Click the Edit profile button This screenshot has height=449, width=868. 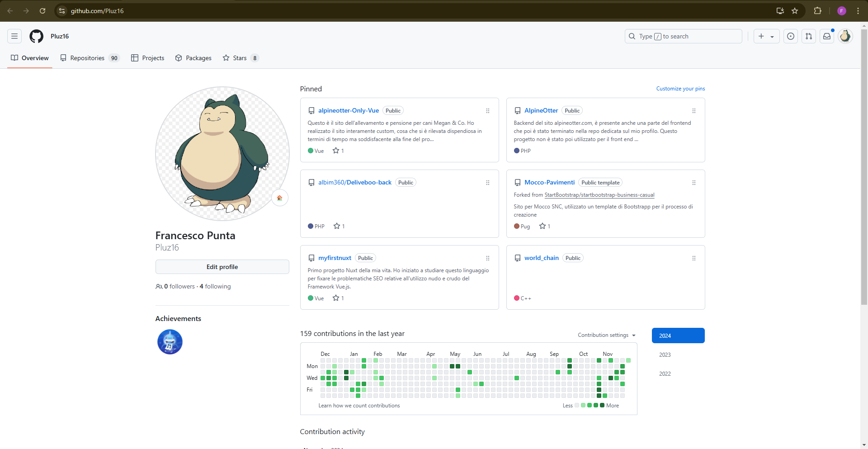pyautogui.click(x=222, y=267)
